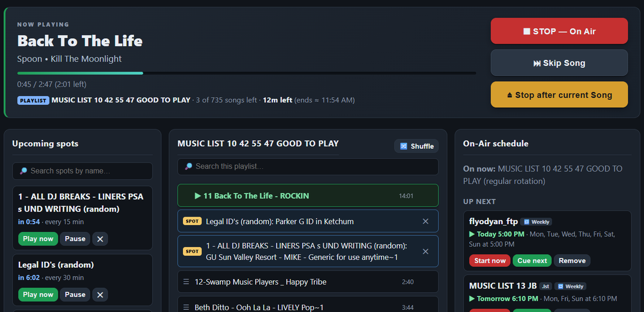Click the center MUSIC LIST 10 42 55 47 heading
The height and width of the screenshot is (312, 644).
tap(258, 143)
